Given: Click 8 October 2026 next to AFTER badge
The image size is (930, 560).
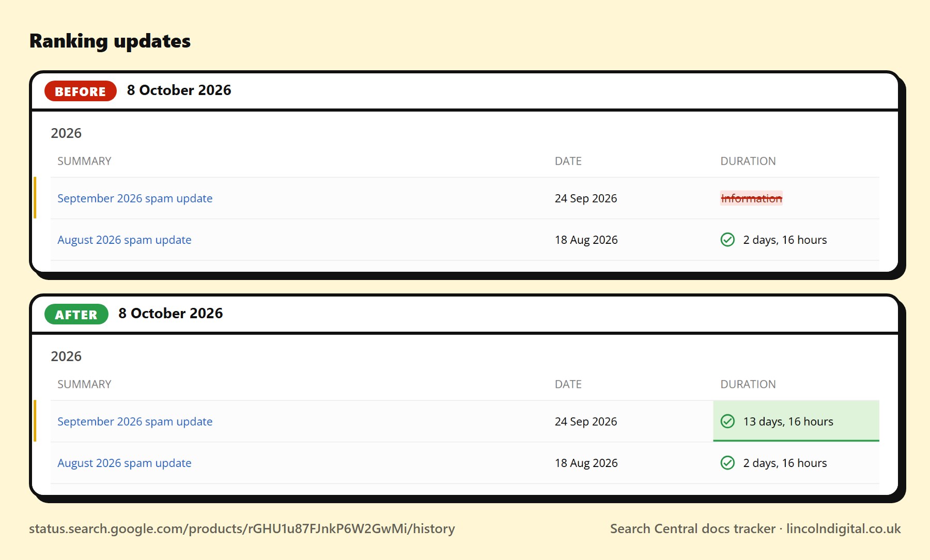Looking at the screenshot, I should pos(171,314).
